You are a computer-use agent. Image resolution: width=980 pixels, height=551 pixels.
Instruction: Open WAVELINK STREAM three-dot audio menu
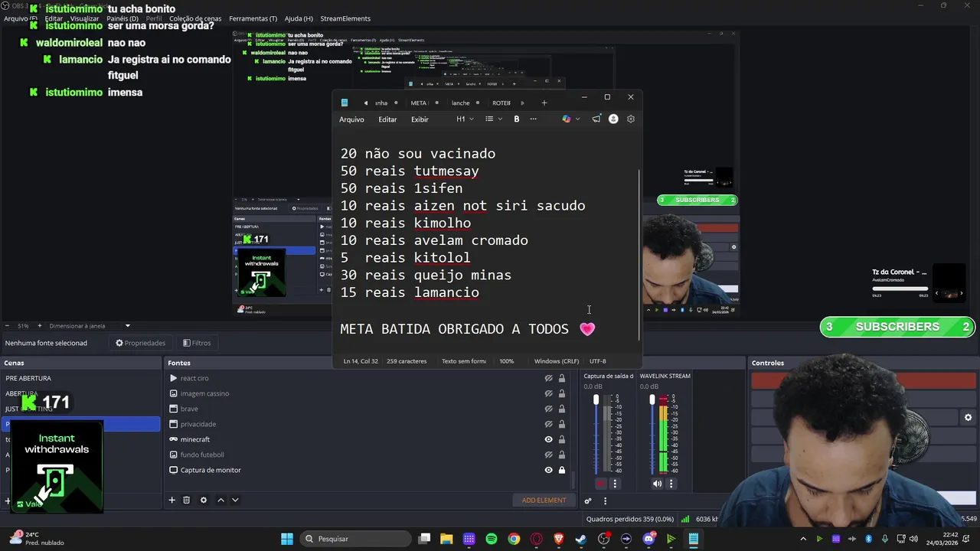[x=671, y=484]
